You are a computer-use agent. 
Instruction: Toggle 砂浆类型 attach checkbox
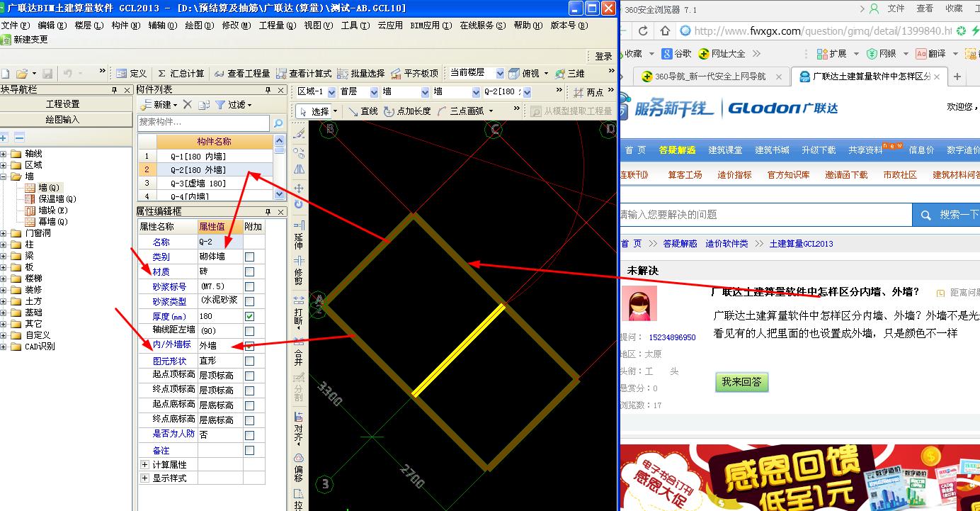(249, 301)
